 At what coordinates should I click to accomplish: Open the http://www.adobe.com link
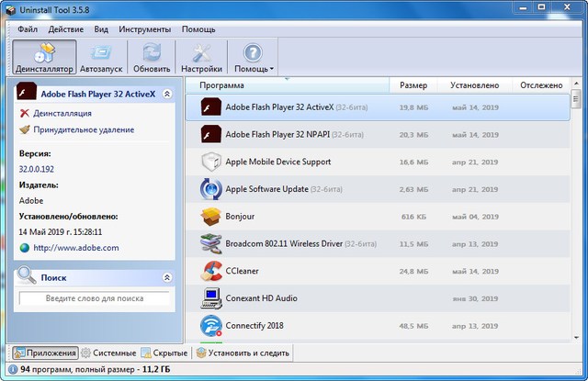pos(76,248)
